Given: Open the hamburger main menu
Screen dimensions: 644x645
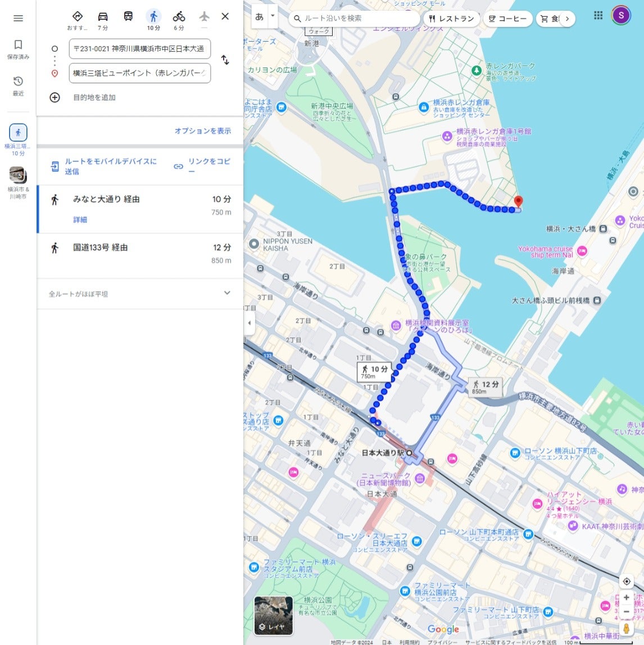Looking at the screenshot, I should coord(18,18).
